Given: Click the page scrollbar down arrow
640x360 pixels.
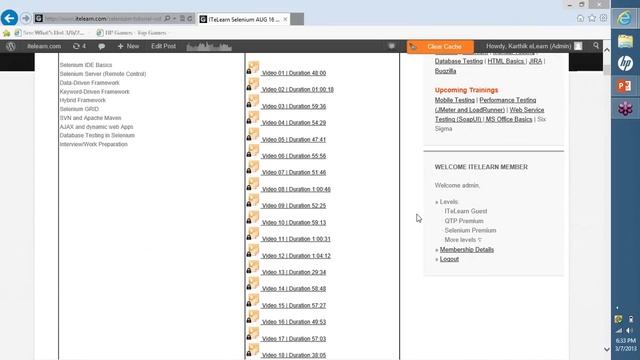Looking at the screenshot, I should point(607,349).
